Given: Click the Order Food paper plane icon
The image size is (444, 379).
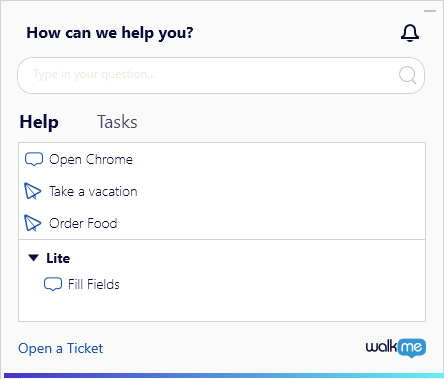Looking at the screenshot, I should click(33, 223).
